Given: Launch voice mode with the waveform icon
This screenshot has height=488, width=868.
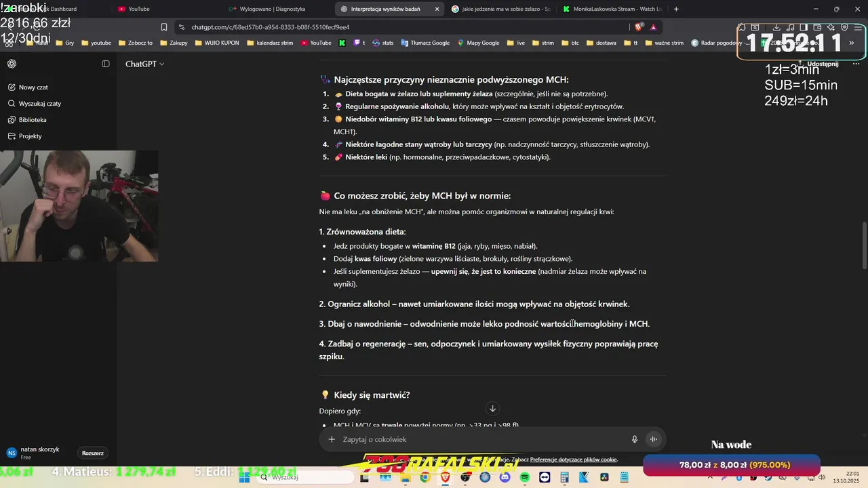Looking at the screenshot, I should [654, 439].
